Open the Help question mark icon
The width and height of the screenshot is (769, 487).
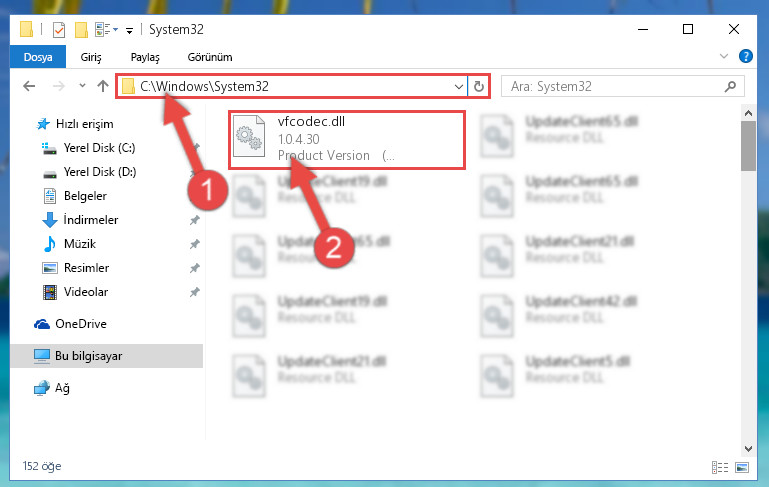pos(745,56)
